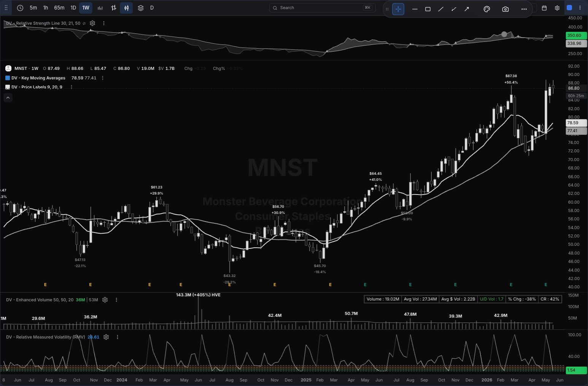Click the U/D Vol : 1.7 stat
The height and width of the screenshot is (386, 588).
click(491, 299)
